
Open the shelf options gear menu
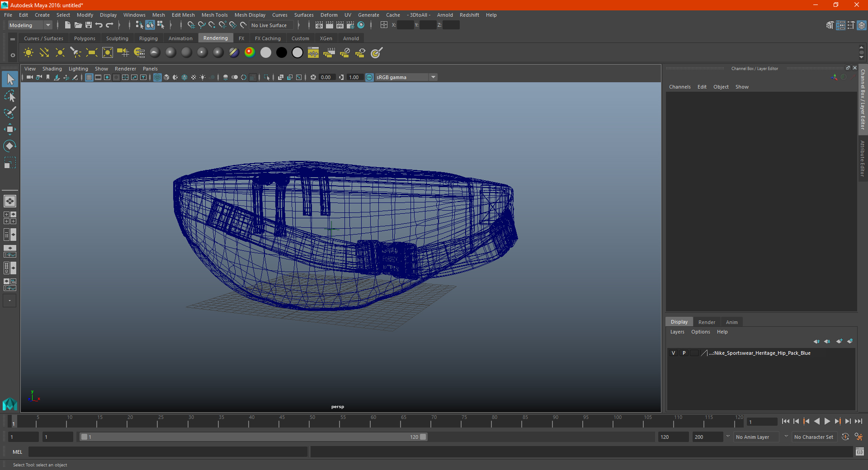tap(13, 55)
